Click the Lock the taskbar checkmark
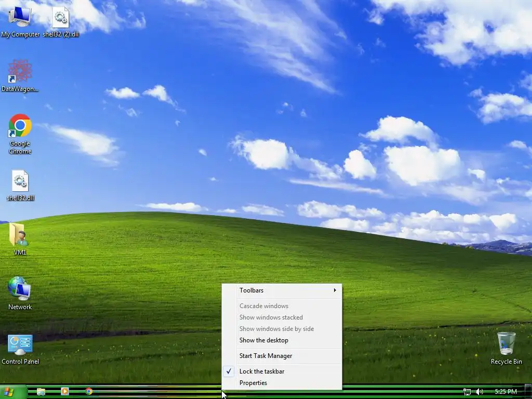The width and height of the screenshot is (532, 399). coord(229,371)
